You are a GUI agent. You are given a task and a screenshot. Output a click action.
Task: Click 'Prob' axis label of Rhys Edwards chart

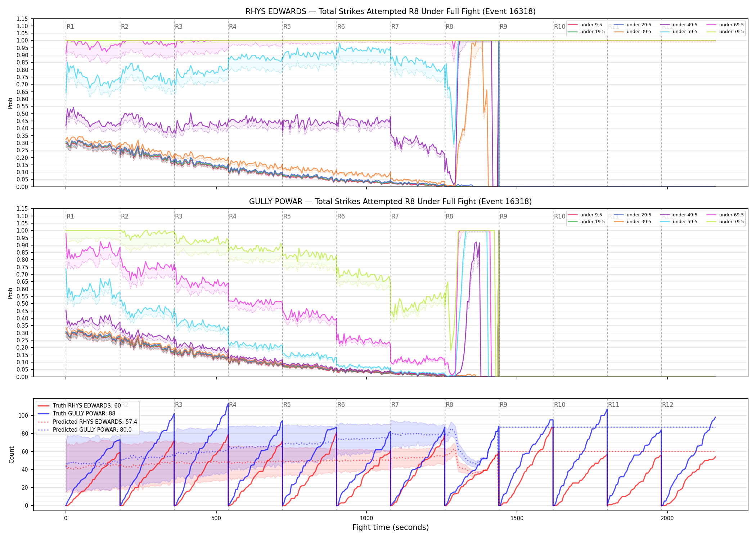tap(10, 103)
